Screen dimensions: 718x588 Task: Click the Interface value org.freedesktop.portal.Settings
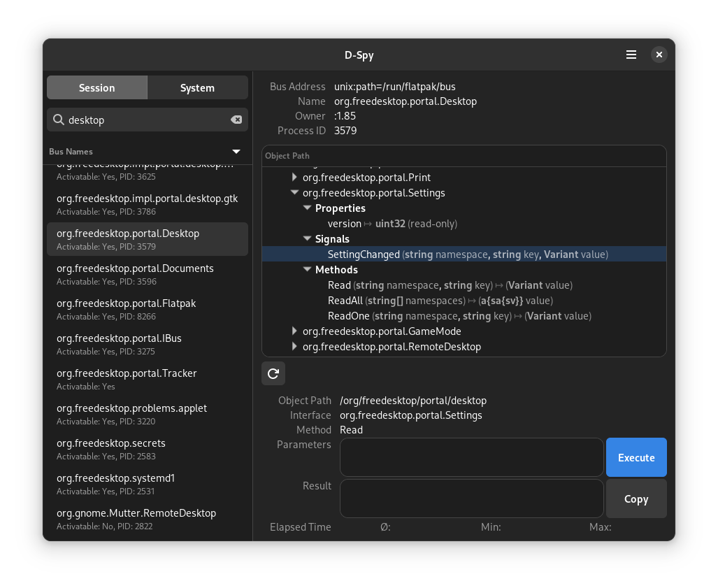click(x=411, y=415)
